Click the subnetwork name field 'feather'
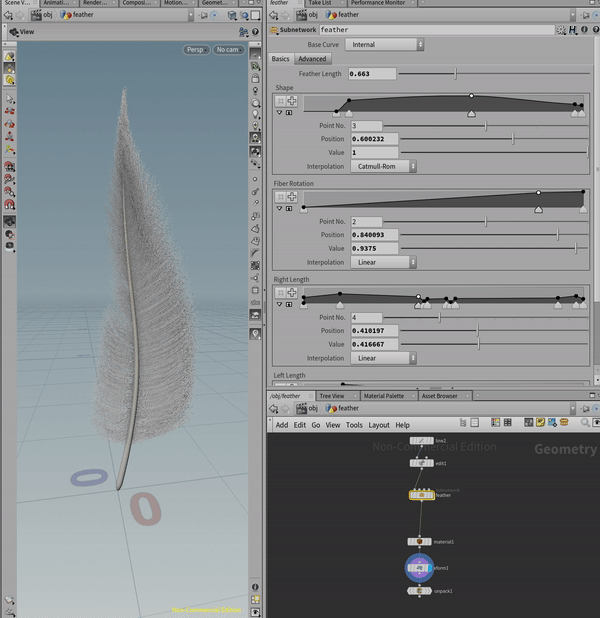 [436, 30]
